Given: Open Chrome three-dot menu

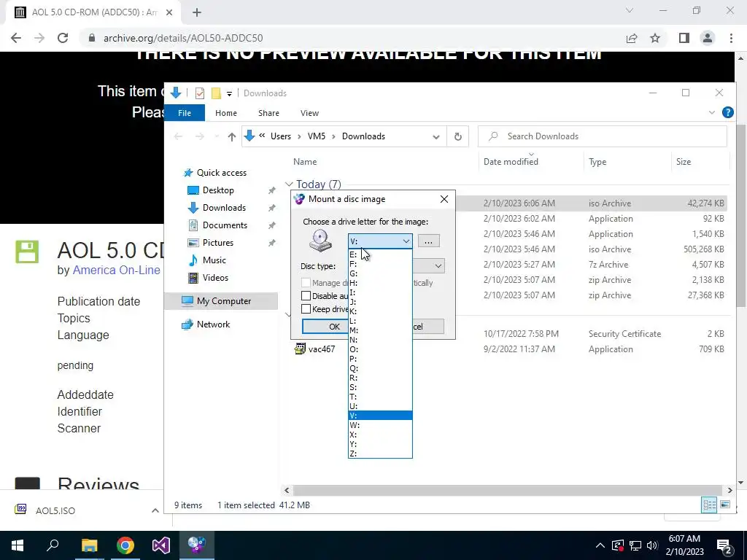Looking at the screenshot, I should pos(731,38).
